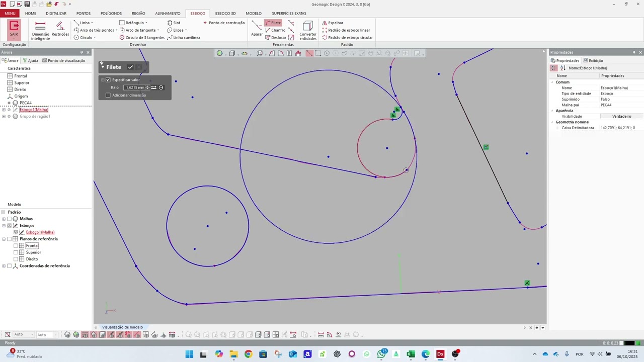644x362 pixels.
Task: Click the rectangle selection mode icon in viewport toolbar
Action: pyautogui.click(x=318, y=53)
